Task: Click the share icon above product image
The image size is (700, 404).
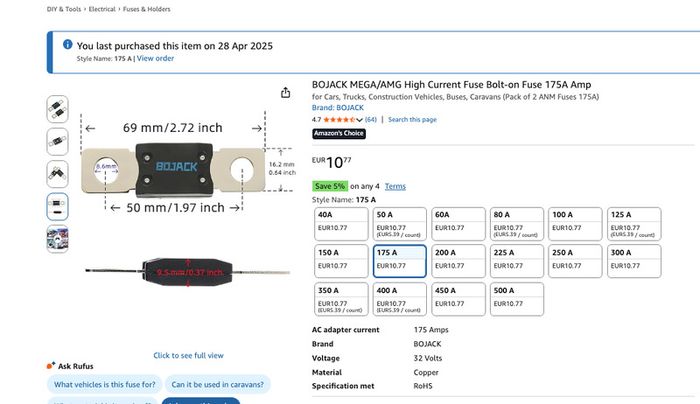Action: click(x=285, y=92)
